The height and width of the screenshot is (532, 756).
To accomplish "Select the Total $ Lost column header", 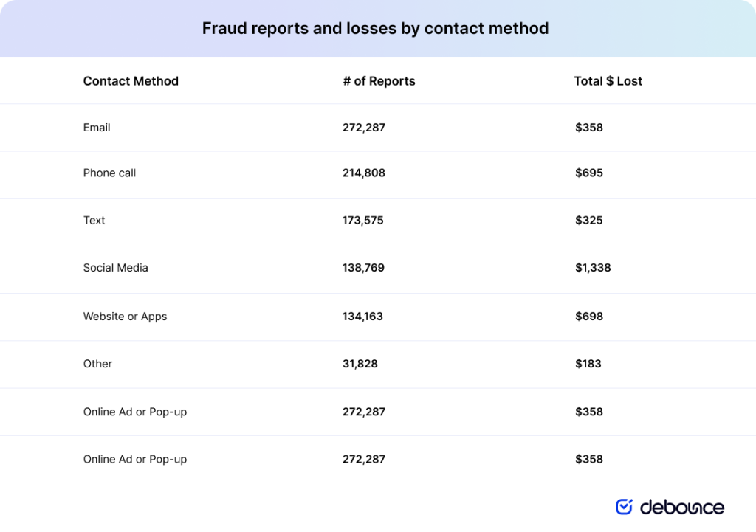I will pos(608,81).
